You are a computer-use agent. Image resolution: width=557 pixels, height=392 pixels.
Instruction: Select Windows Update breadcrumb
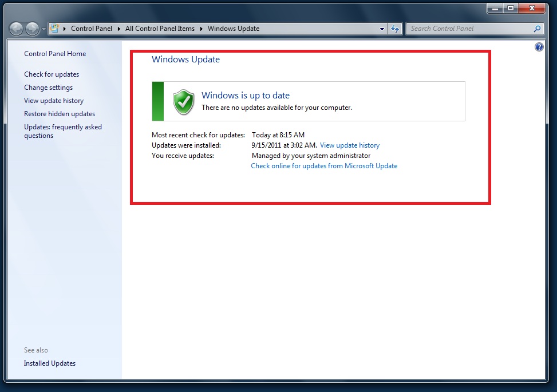[234, 29]
